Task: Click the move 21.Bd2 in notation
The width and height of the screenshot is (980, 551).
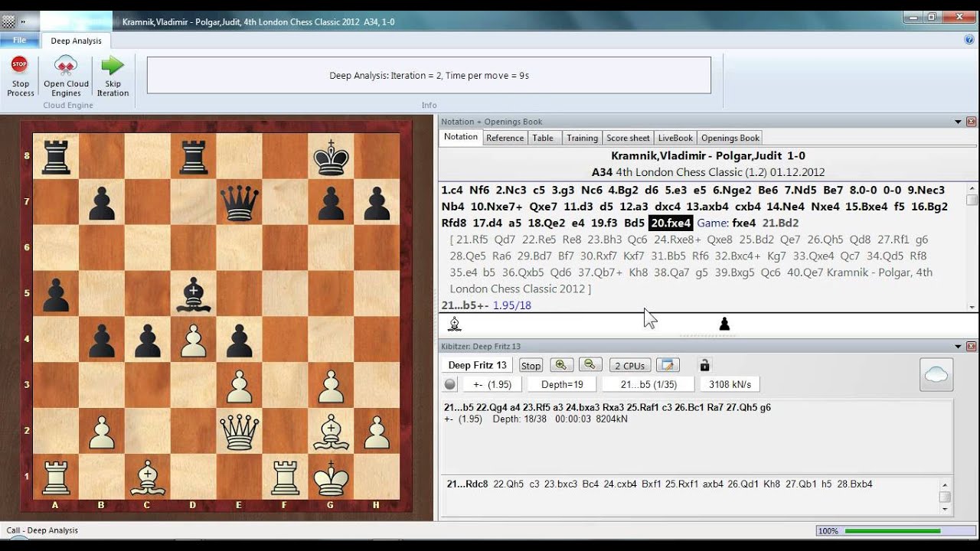Action: pos(780,223)
